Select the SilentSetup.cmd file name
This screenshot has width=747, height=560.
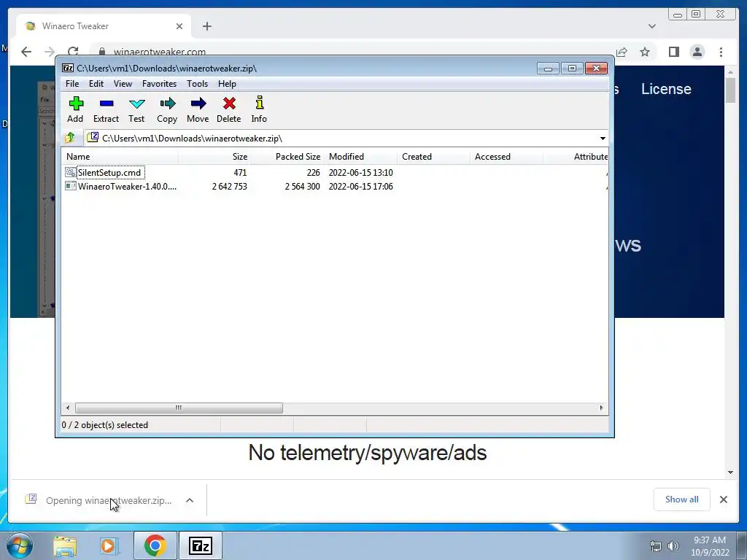coord(109,172)
